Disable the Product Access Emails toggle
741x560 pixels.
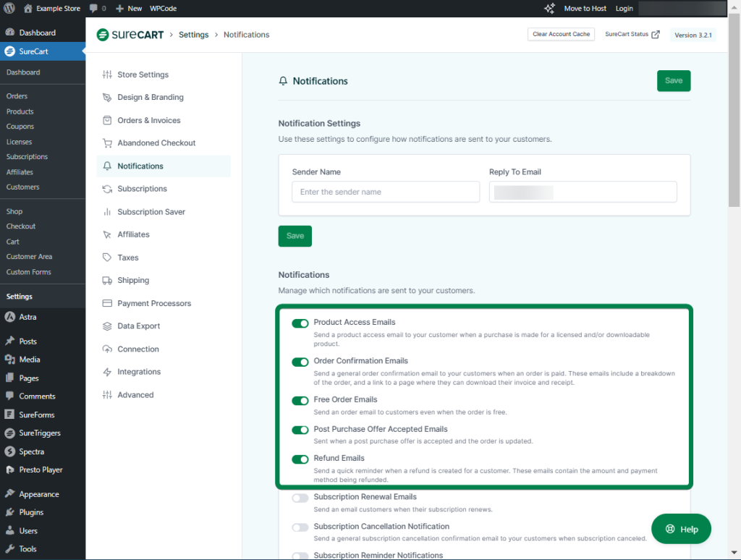coord(300,323)
